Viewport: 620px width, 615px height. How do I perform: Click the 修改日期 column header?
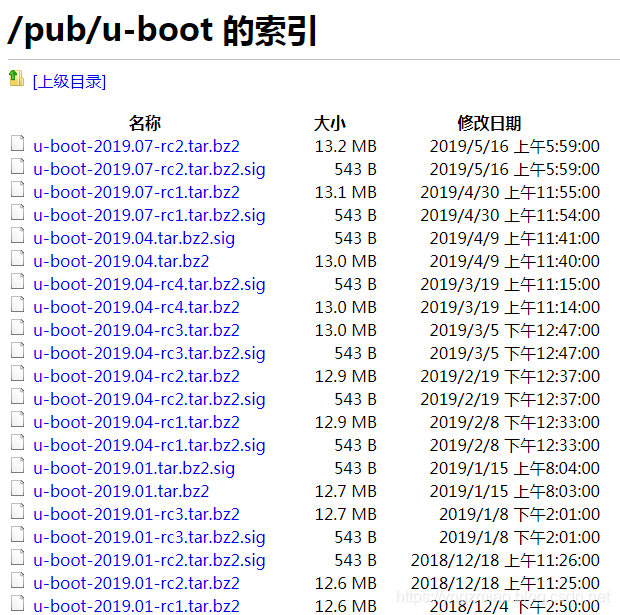tap(489, 123)
